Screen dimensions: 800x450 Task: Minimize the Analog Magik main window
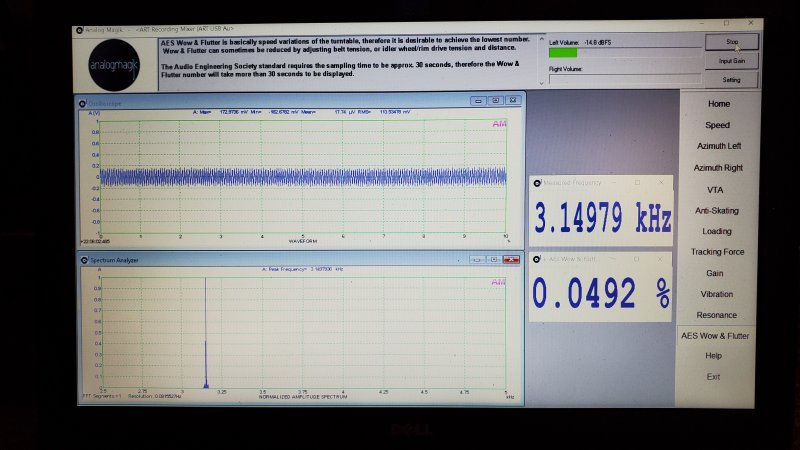pos(703,23)
